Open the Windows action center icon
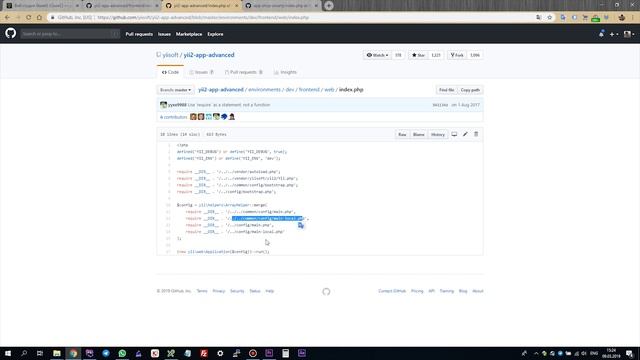 click(x=629, y=353)
